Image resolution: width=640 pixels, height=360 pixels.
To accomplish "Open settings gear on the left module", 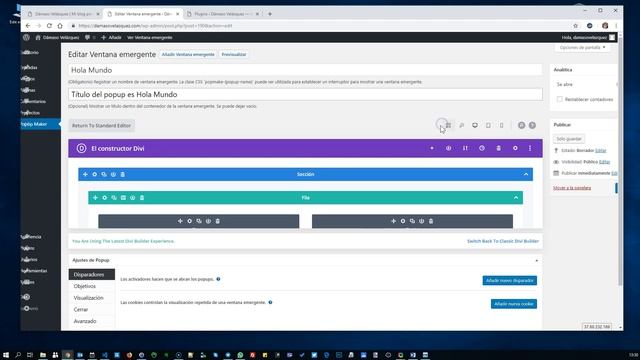I will coord(189,221).
